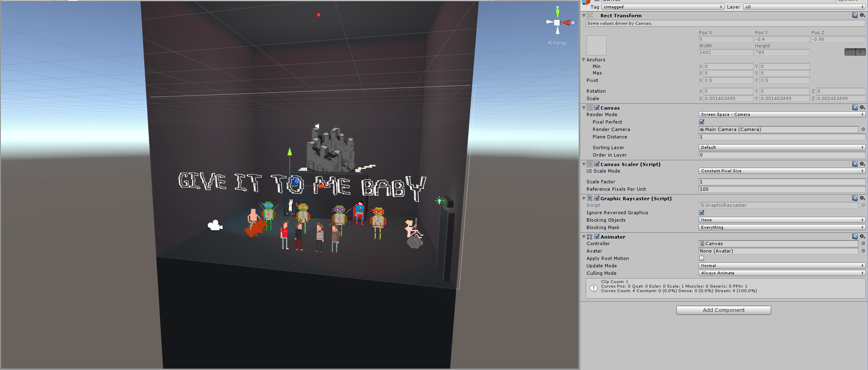Click the Graphic Raycaster component icon

tap(590, 198)
